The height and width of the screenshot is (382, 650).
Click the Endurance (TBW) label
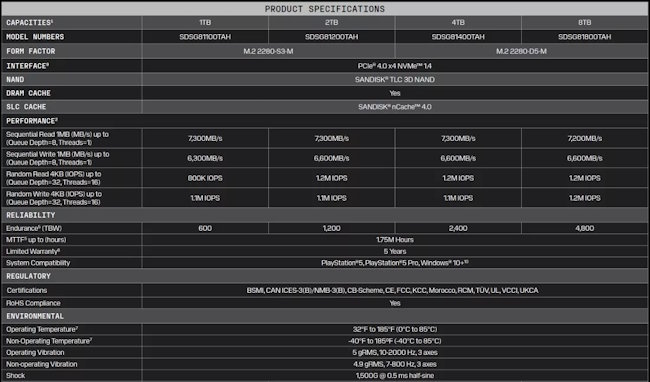click(x=34, y=228)
